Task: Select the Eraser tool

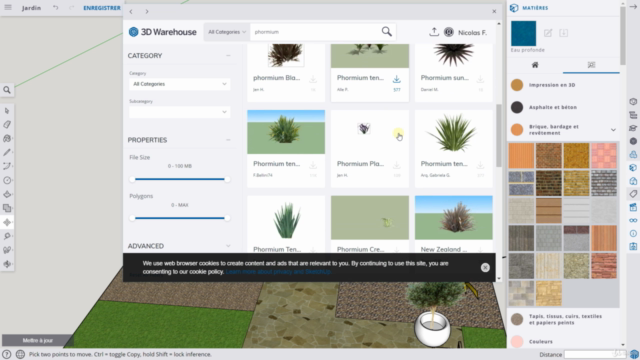Action: pos(7,124)
